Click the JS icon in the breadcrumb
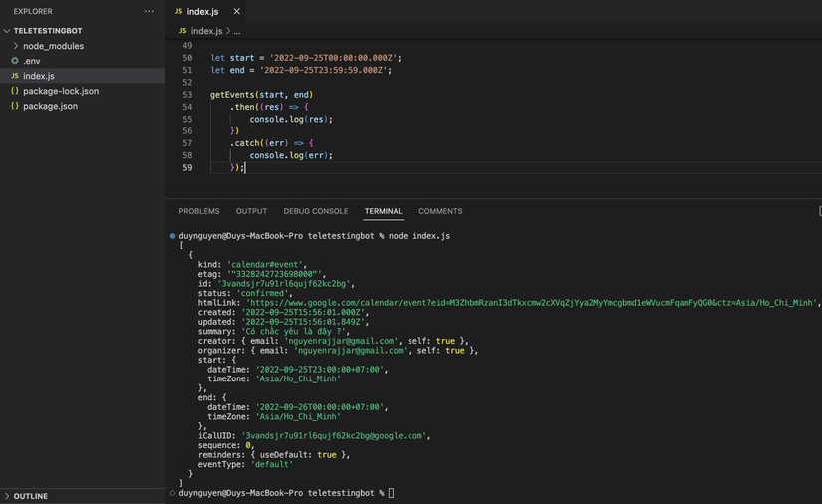Image resolution: width=822 pixels, height=504 pixels. coord(183,31)
